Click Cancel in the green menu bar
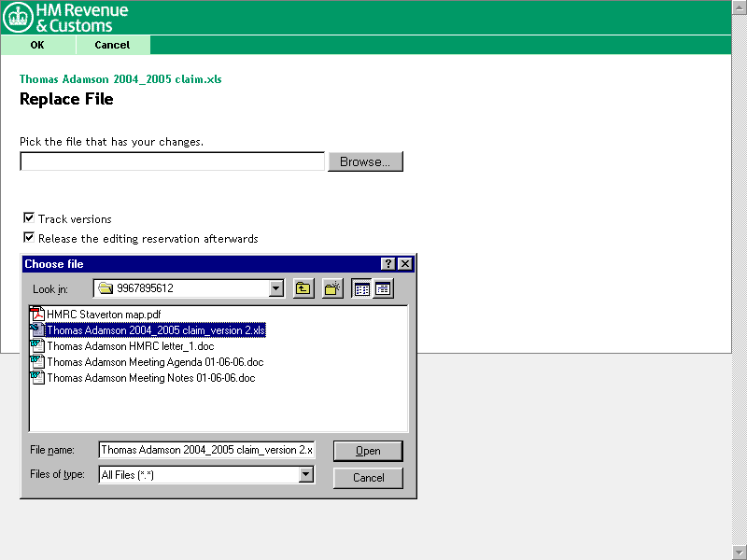The image size is (747, 560). coord(112,45)
